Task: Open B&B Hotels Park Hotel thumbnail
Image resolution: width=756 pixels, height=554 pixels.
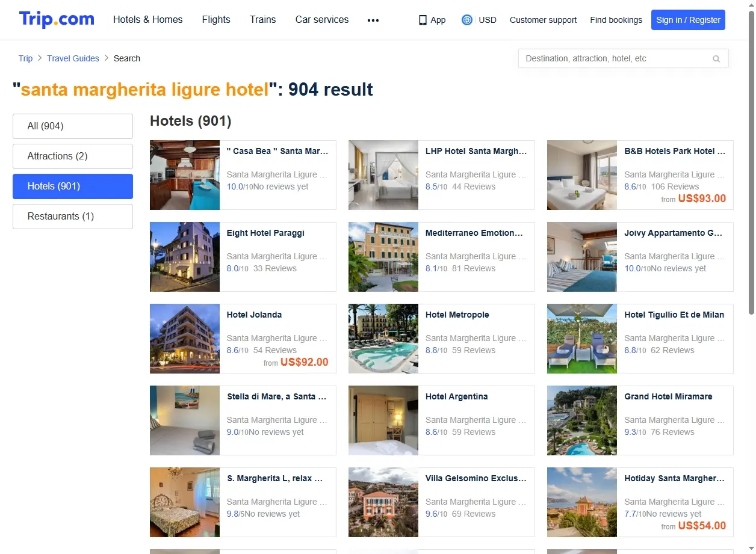Action: 582,175
